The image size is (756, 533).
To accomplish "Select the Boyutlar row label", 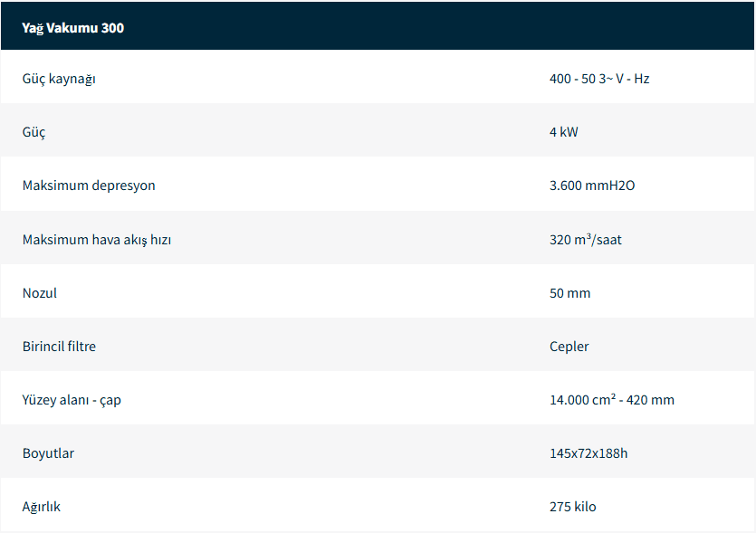I will coord(48,453).
